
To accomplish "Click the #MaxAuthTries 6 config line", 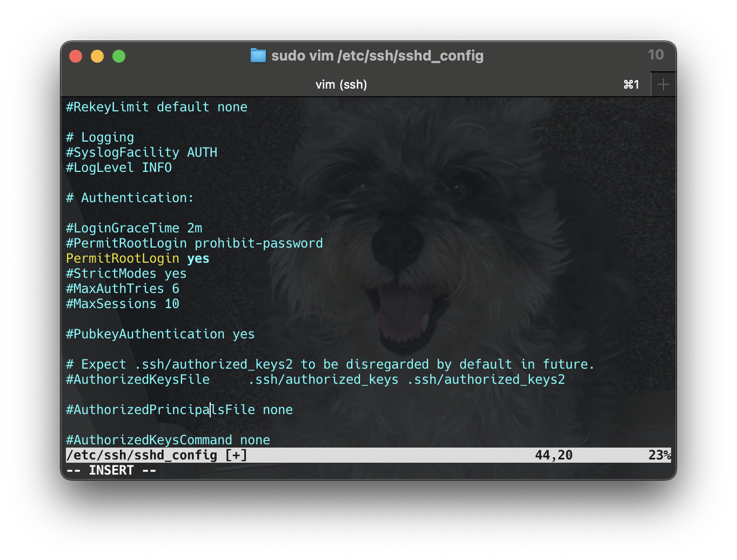I will 122,289.
